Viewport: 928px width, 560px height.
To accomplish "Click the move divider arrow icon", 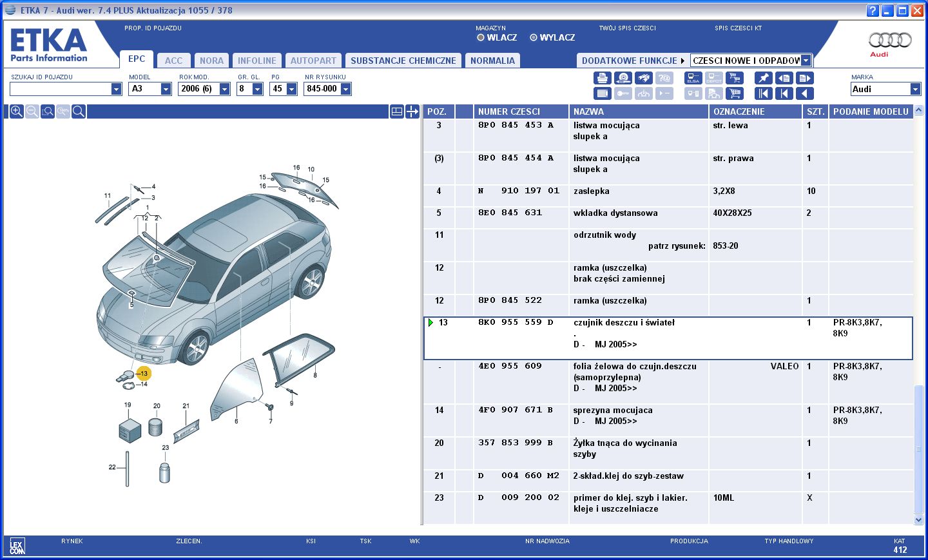I will coord(412,111).
